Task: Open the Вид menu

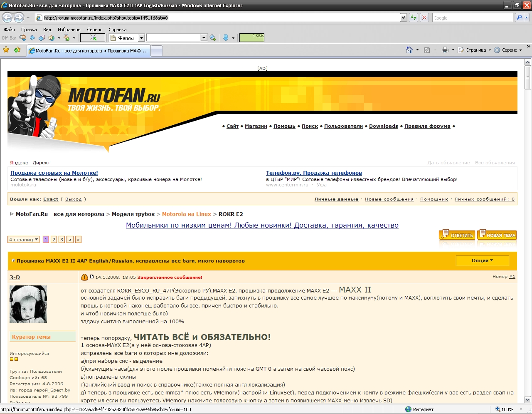Action: (47, 30)
